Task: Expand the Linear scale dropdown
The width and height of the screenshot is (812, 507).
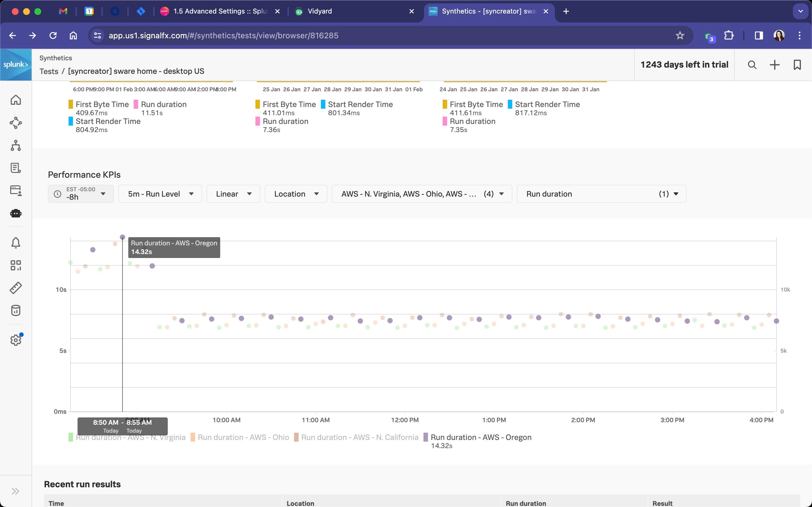Action: [233, 194]
